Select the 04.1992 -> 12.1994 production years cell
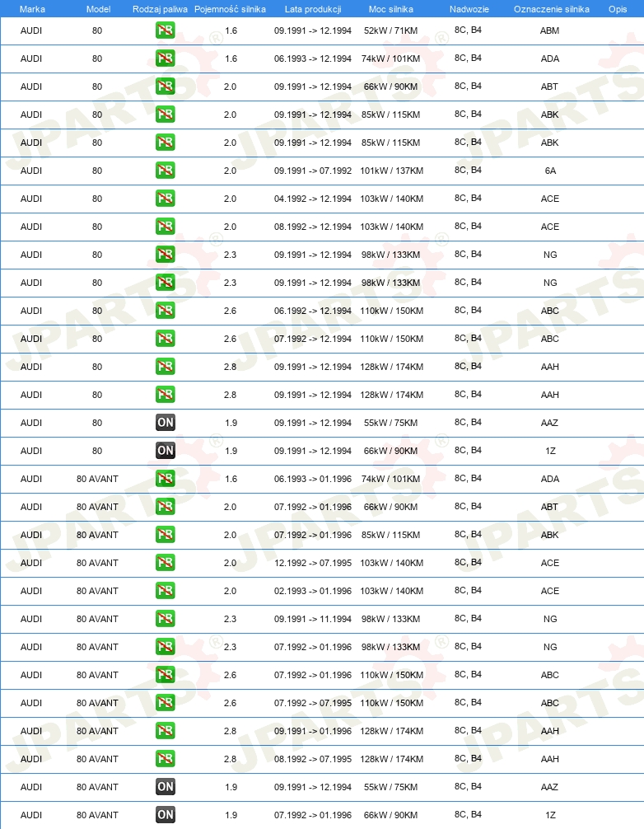644x829 pixels. [313, 199]
